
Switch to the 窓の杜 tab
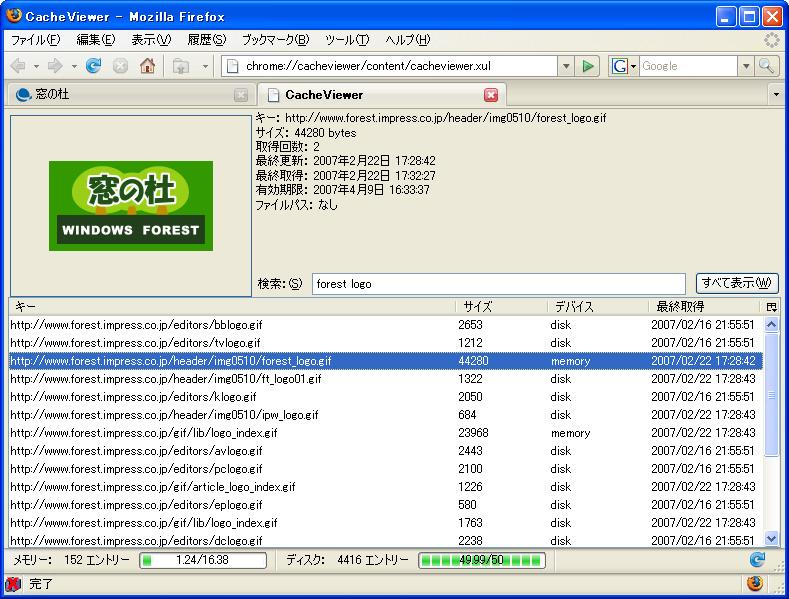(x=132, y=95)
